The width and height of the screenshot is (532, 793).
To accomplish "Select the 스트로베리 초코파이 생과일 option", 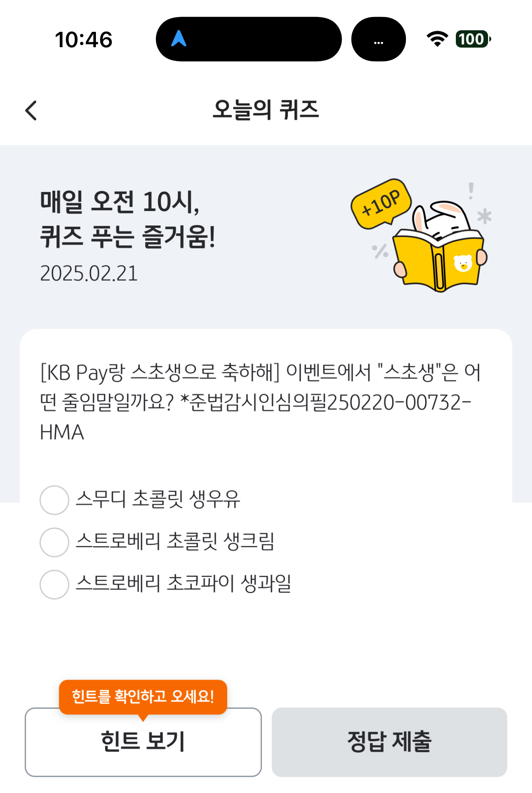I will [165, 584].
